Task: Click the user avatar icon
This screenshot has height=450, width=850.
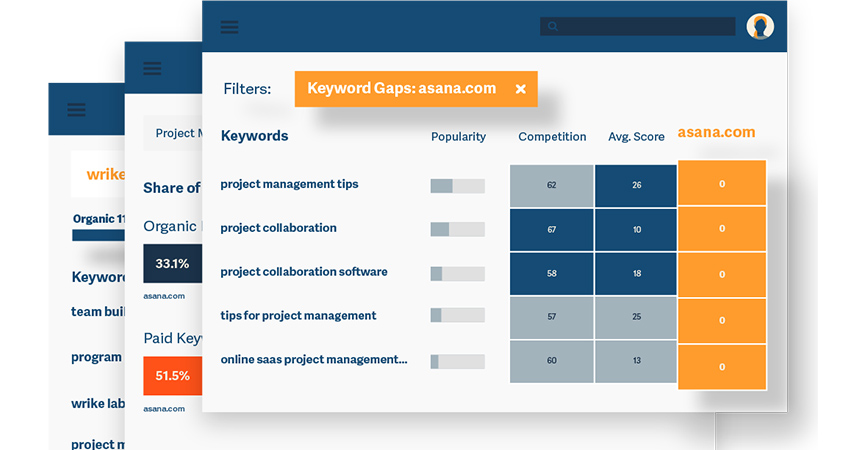Action: [x=760, y=26]
